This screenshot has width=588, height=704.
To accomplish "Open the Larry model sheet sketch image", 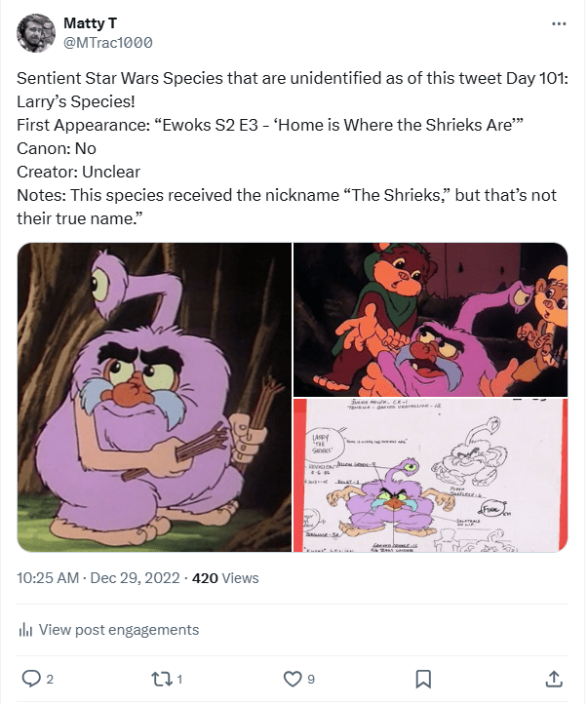I will pos(430,475).
